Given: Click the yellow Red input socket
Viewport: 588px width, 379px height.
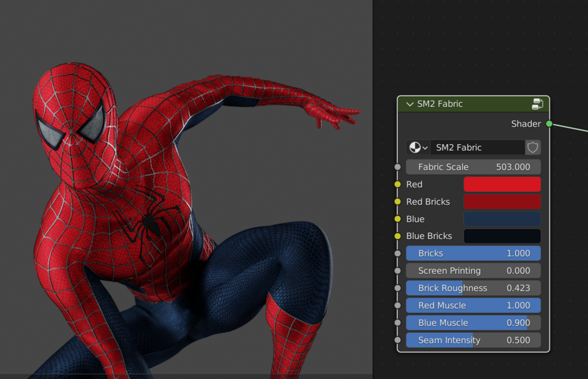Looking at the screenshot, I should (397, 185).
